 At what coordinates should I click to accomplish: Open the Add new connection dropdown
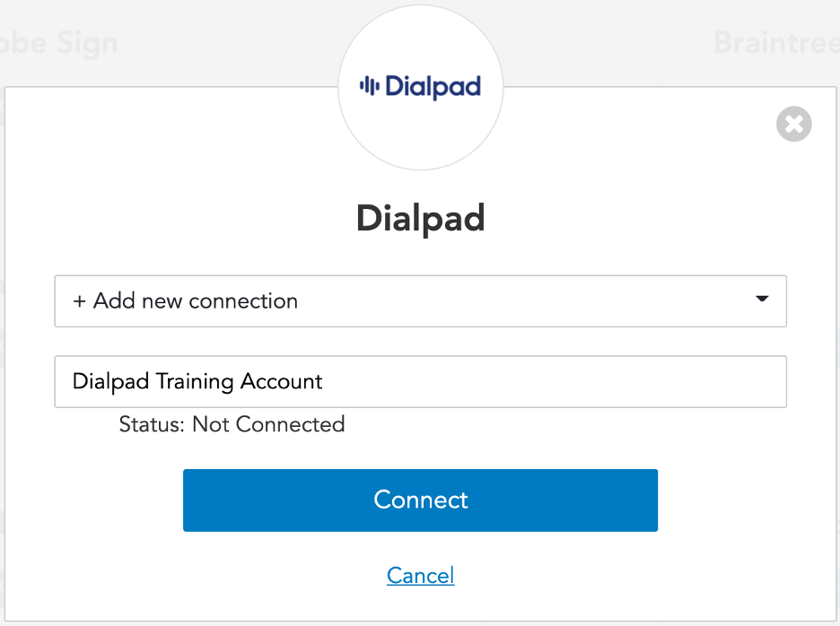tap(420, 301)
